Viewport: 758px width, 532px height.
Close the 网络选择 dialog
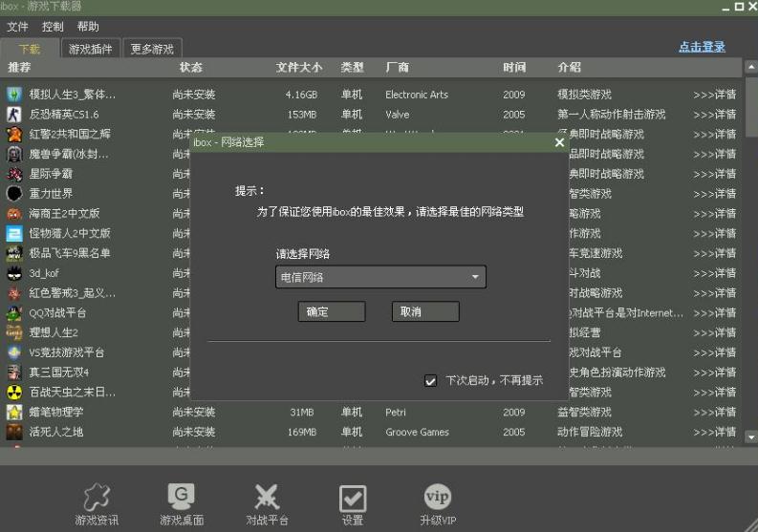coord(559,142)
